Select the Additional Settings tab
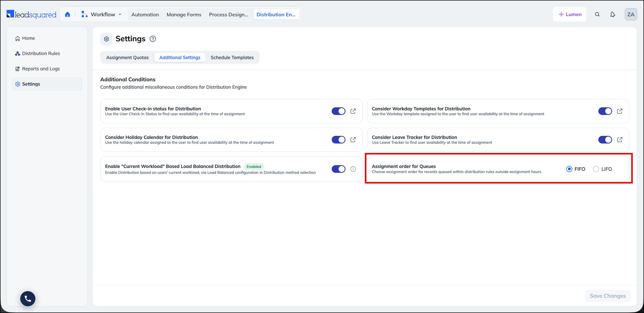Image resolution: width=644 pixels, height=313 pixels. click(x=180, y=58)
